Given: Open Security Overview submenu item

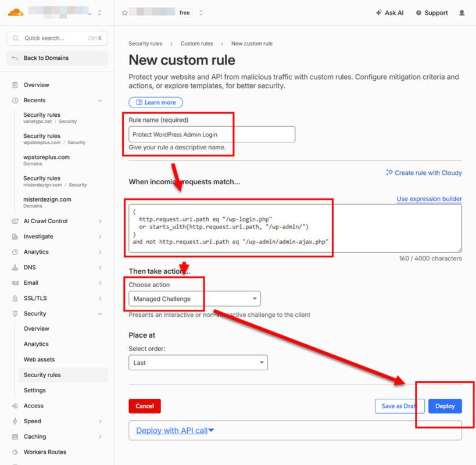Looking at the screenshot, I should 37,329.
